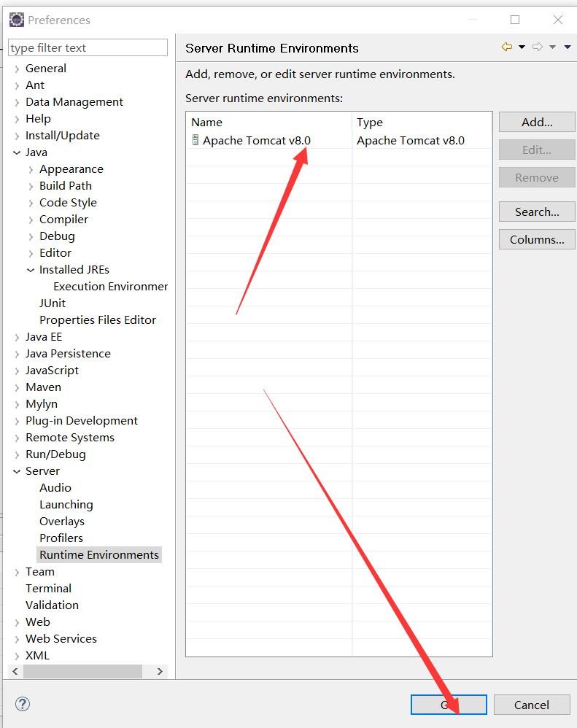Collapse the Java tree node
Screen dimensions: 577x728
[x=17, y=152]
